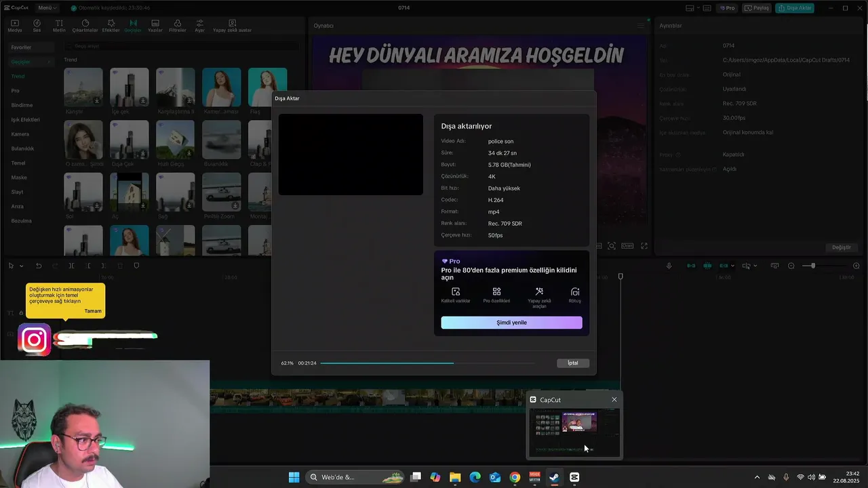This screenshot has width=868, height=488.
Task: Click the marker shield icon in timeline toolbar
Action: pyautogui.click(x=136, y=266)
